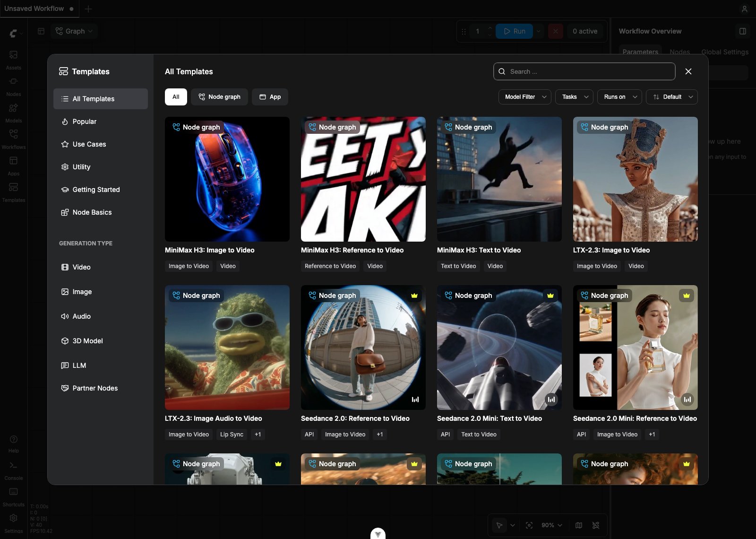
Task: Click the crown icon on Seedance 2.0 Reference to Video
Action: pos(414,296)
